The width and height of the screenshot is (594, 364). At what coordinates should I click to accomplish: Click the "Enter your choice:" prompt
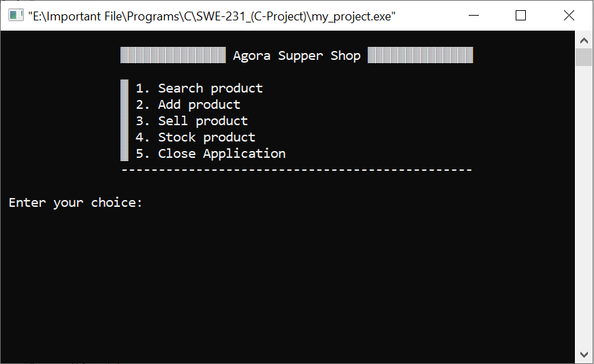pyautogui.click(x=76, y=203)
